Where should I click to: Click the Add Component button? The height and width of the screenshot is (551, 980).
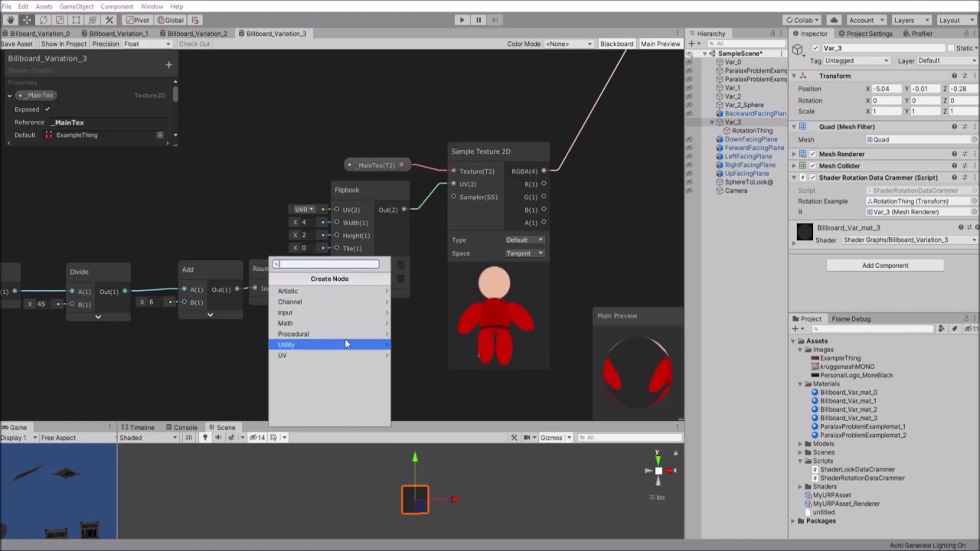[885, 266]
